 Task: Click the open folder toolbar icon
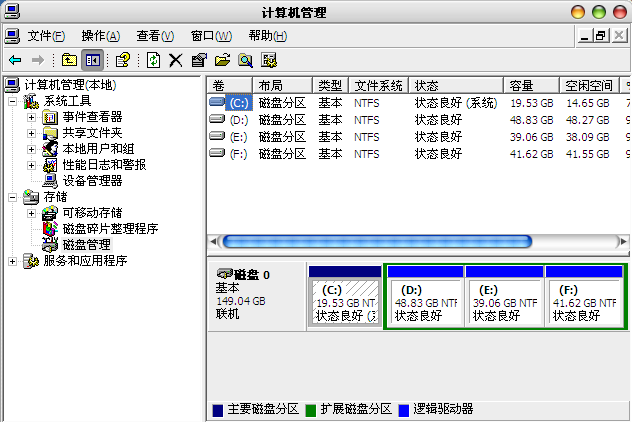[222, 60]
